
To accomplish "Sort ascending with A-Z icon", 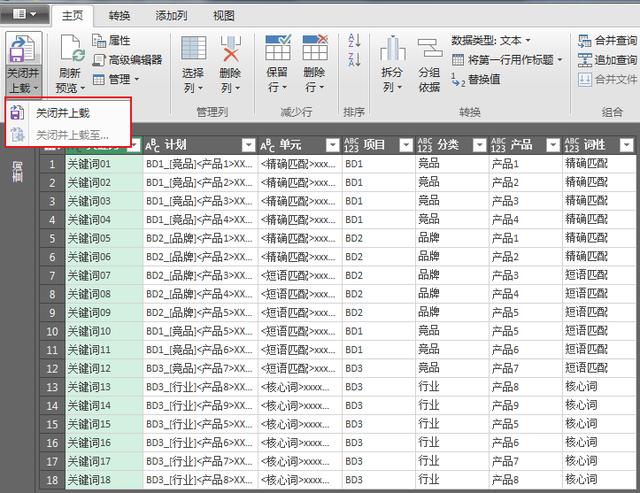I will pos(354,40).
